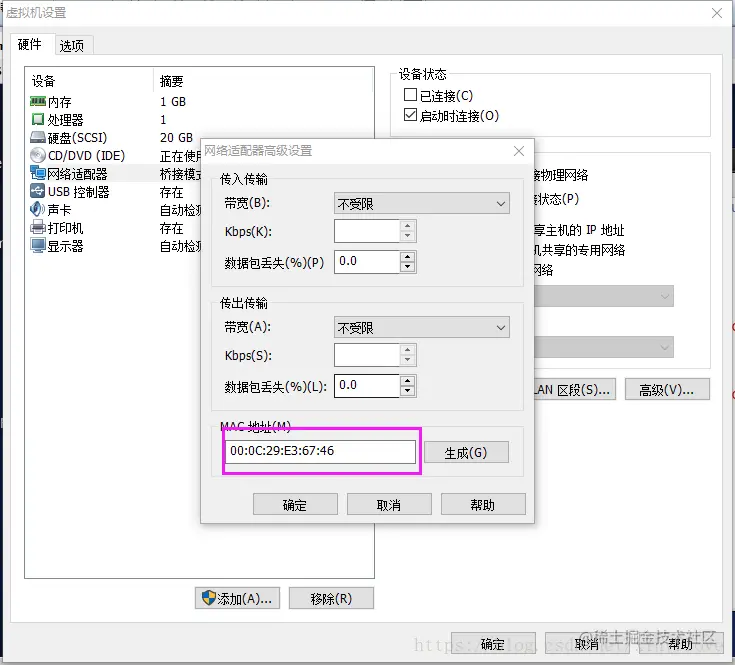Screen dimensions: 735x665
Task: Click 确定 in the advanced settings dialog
Action: pos(295,505)
